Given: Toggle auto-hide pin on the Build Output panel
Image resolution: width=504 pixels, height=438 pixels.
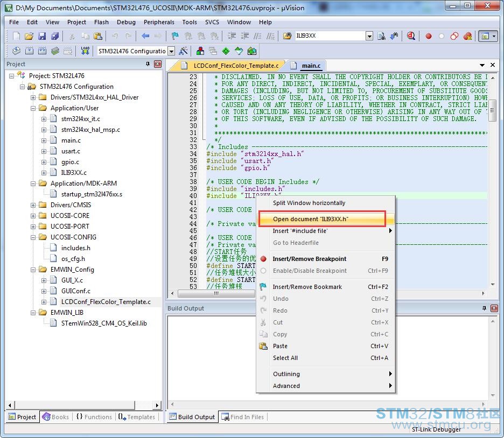Looking at the screenshot, I should (485, 308).
